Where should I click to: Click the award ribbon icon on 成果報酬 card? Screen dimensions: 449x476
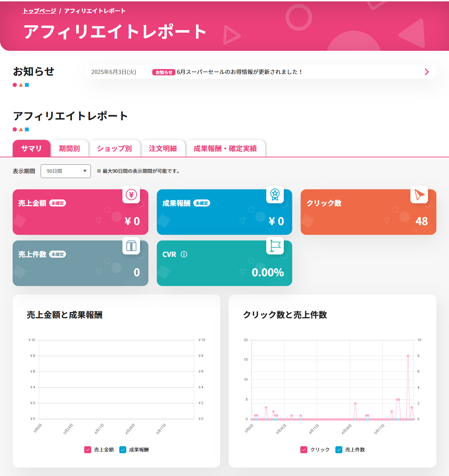coord(275,194)
